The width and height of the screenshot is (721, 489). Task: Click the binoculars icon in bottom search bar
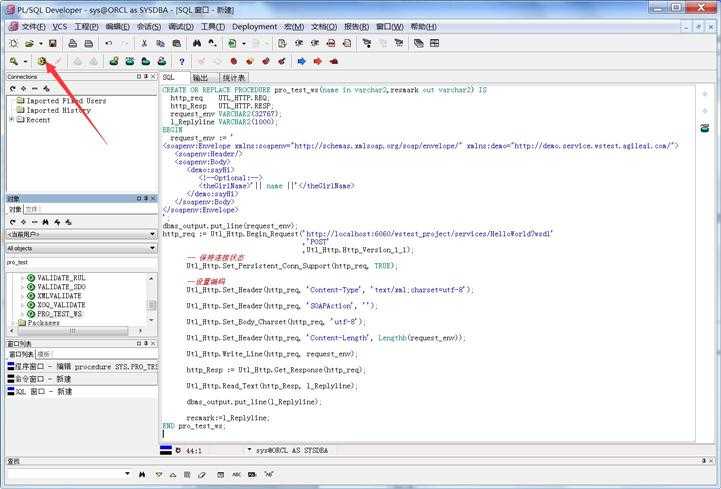point(142,474)
